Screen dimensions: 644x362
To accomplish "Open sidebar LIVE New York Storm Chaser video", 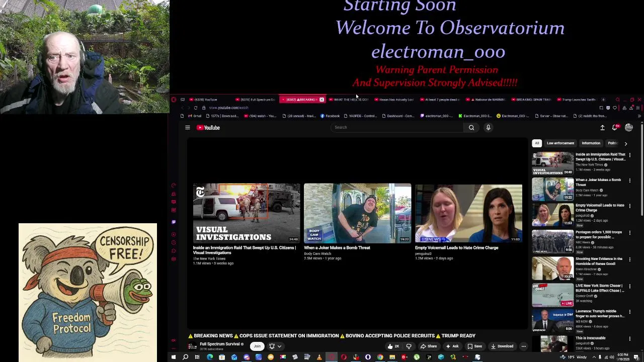I will (552, 295).
